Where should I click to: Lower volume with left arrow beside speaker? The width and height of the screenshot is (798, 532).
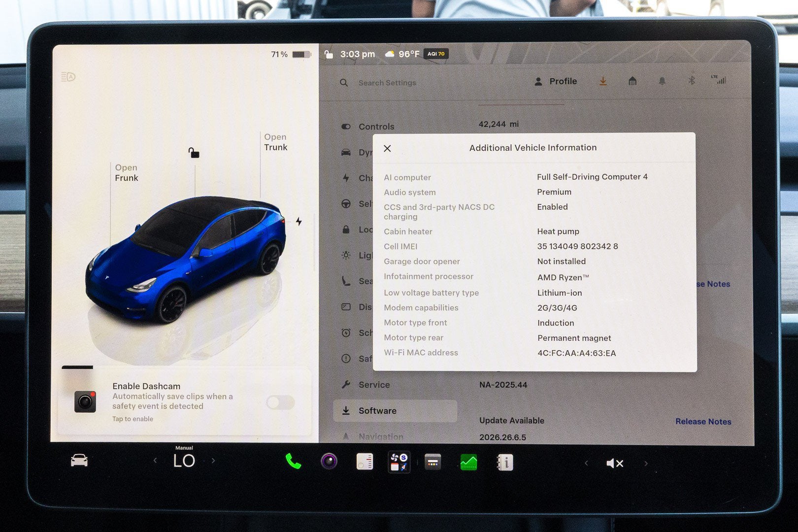point(586,463)
